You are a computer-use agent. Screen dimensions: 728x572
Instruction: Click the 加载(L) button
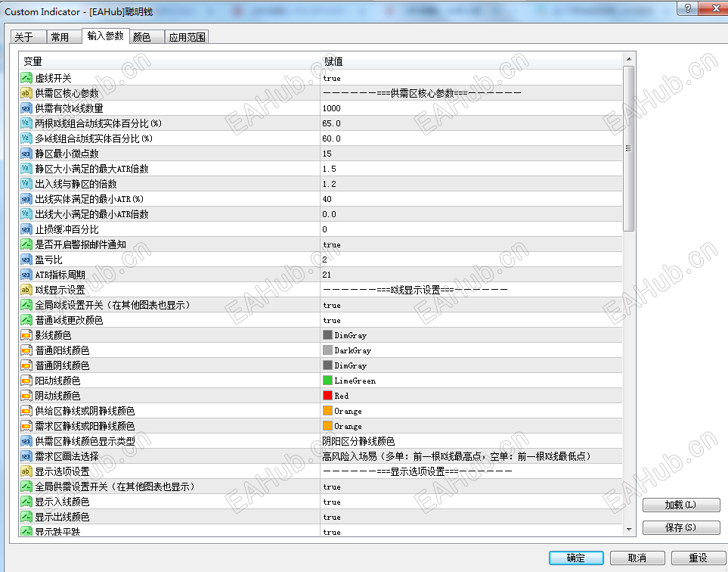(681, 505)
